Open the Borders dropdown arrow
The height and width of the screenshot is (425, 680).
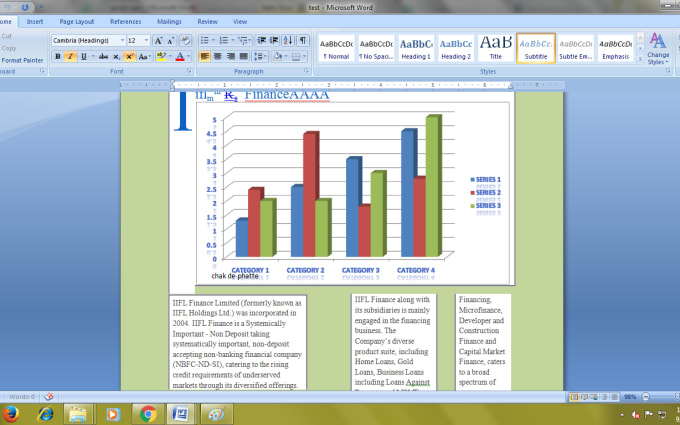(x=304, y=56)
